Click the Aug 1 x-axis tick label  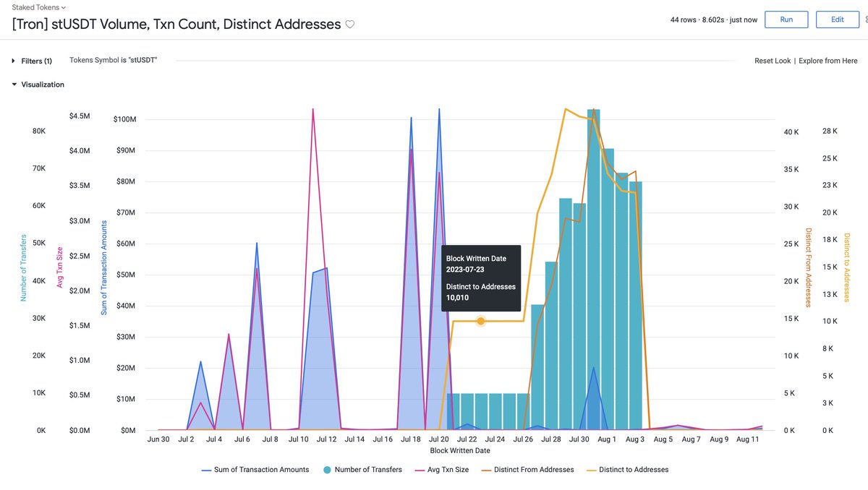(x=608, y=439)
